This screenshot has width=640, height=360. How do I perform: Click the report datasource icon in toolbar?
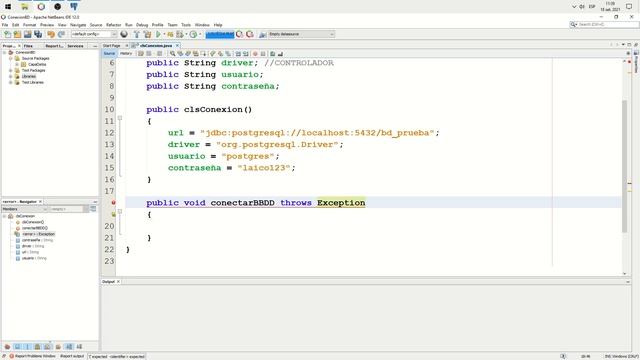[x=262, y=35]
